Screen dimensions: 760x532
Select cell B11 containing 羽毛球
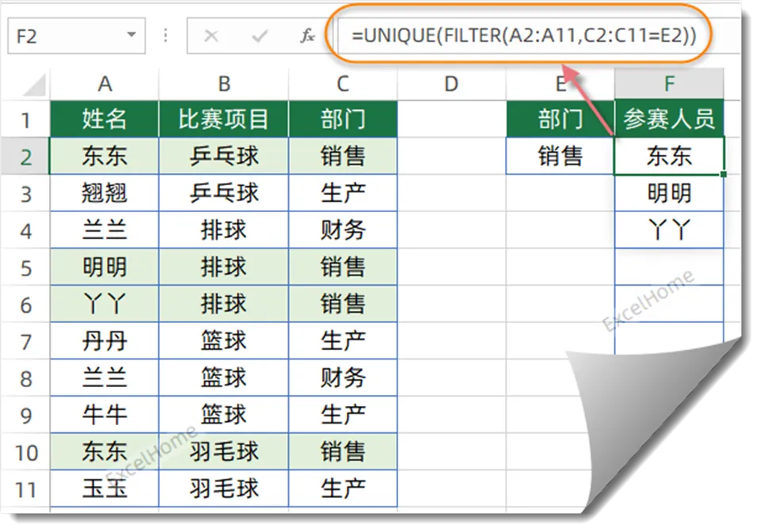(x=223, y=488)
